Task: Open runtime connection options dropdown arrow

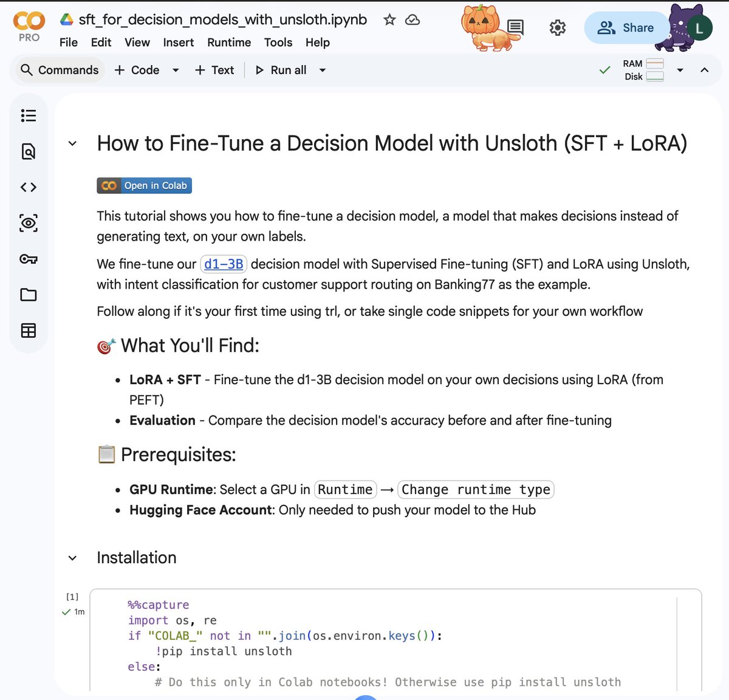Action: tap(680, 70)
